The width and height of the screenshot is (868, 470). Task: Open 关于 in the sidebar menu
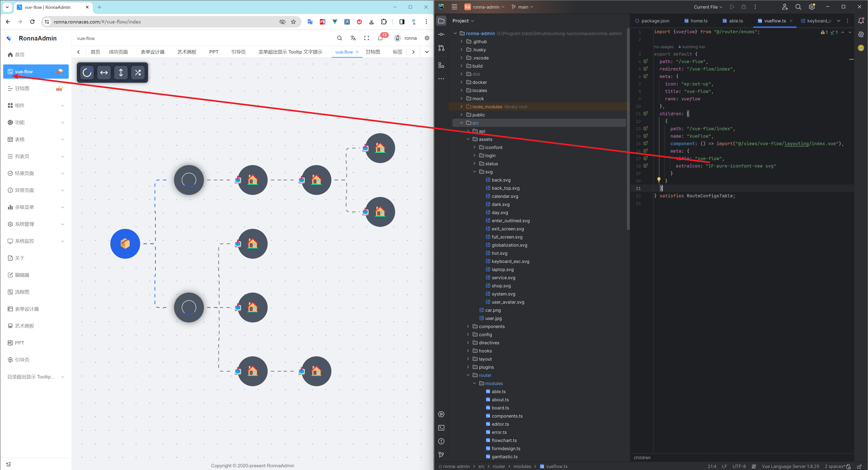coord(36,258)
